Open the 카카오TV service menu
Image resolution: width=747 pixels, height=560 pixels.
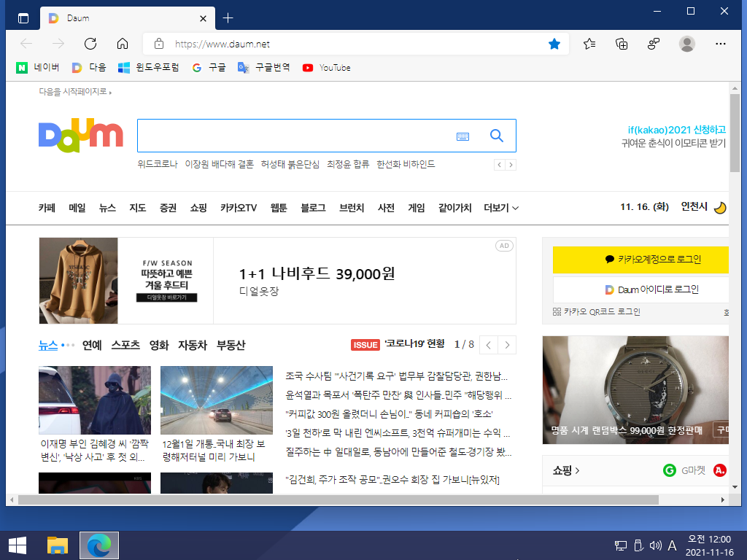coord(239,208)
